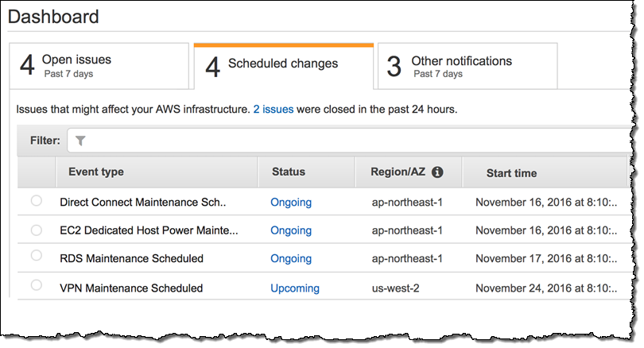Switch to the Scheduled changes tab
The width and height of the screenshot is (644, 348).
point(282,66)
